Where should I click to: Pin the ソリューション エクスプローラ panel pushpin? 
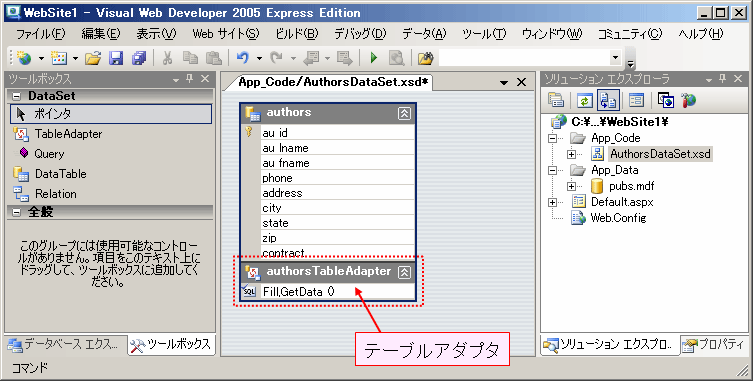(x=723, y=79)
